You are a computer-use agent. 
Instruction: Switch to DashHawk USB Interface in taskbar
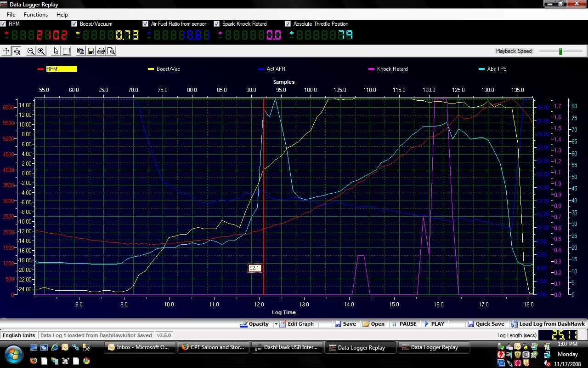coord(286,347)
